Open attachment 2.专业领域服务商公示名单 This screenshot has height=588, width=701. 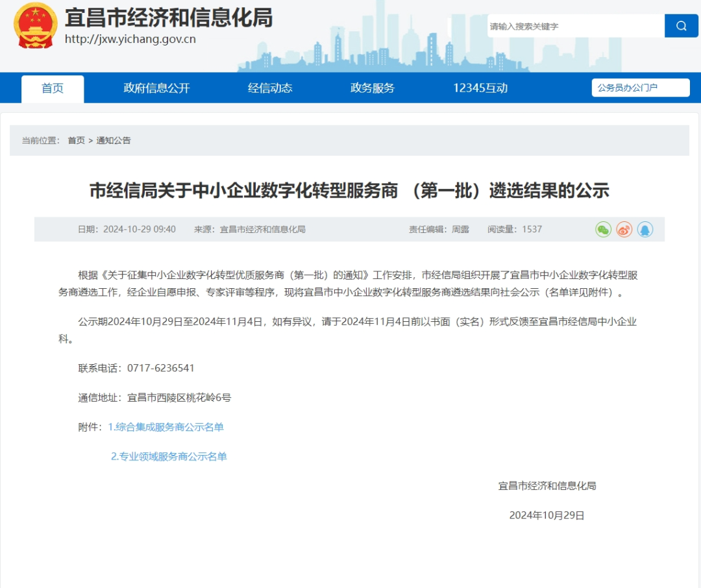(169, 456)
